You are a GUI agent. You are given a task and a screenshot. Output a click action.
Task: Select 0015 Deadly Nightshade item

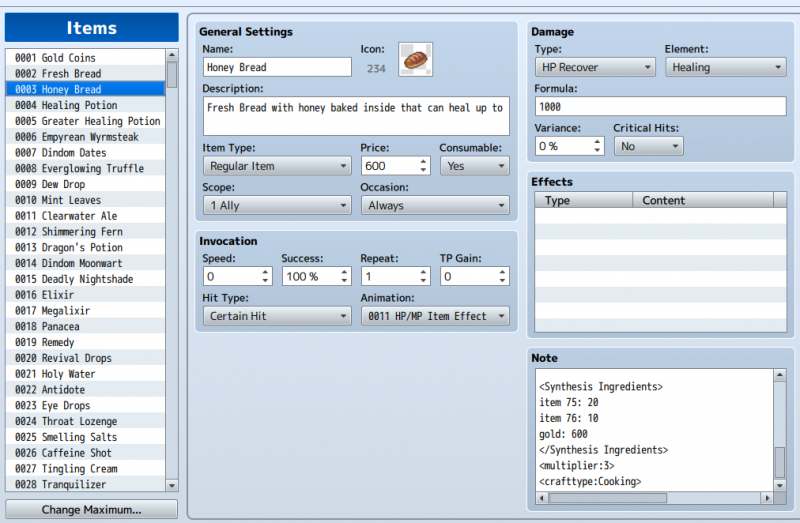[85, 279]
